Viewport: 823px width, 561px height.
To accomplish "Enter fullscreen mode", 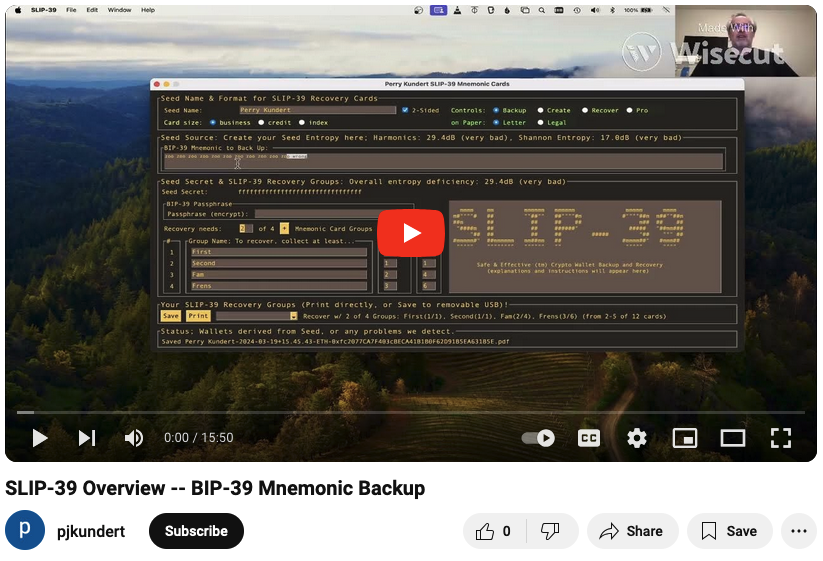I will coord(780,438).
